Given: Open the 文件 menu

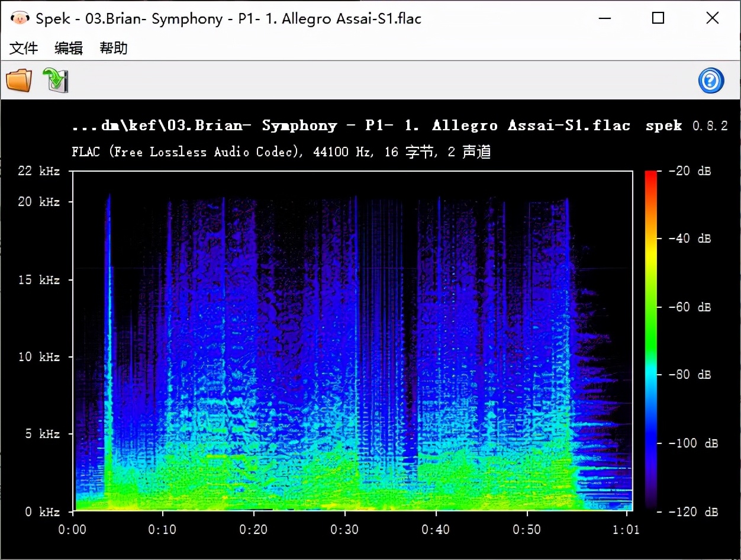Looking at the screenshot, I should pos(24,48).
